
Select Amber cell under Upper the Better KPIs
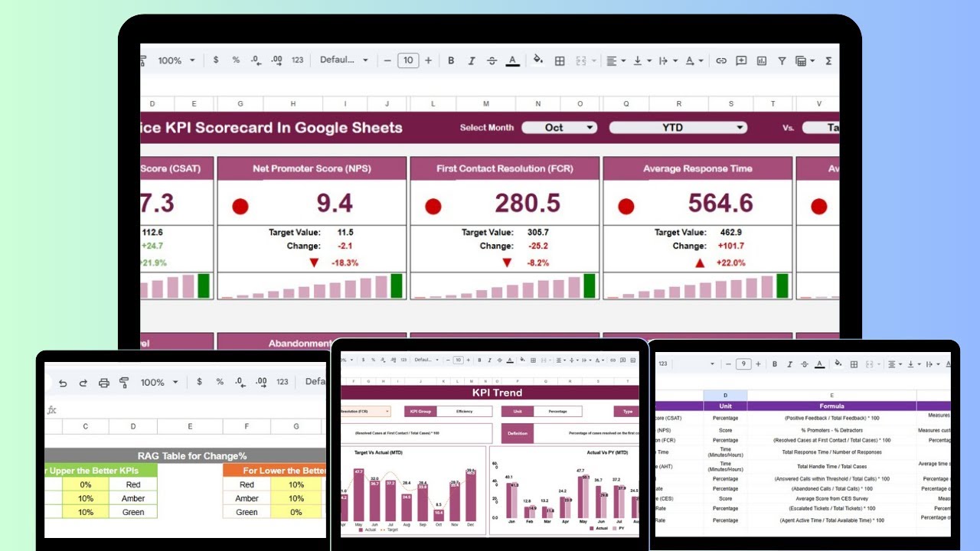[x=133, y=498]
